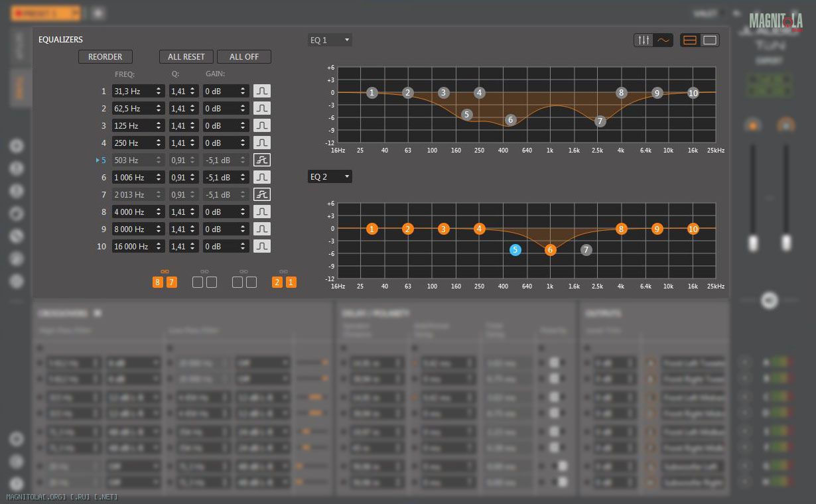816x504 pixels.
Task: Toggle channel 1 selection box
Action: [x=291, y=283]
